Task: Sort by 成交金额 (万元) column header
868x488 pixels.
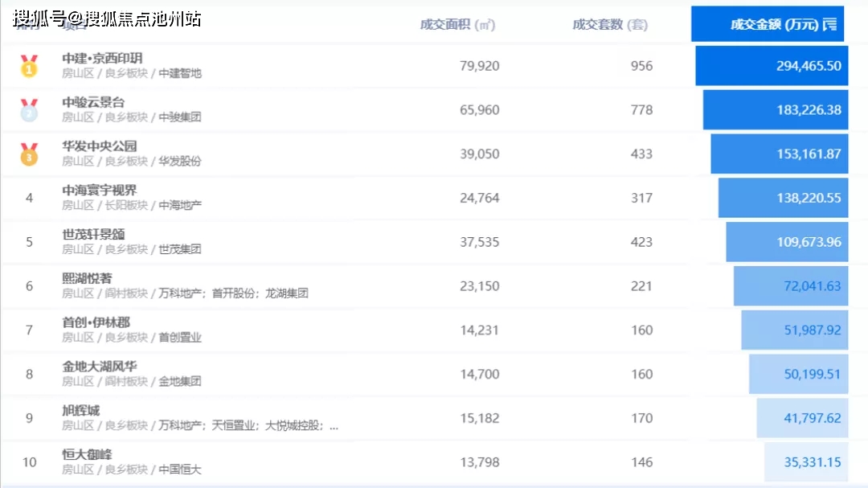Action: [x=768, y=24]
